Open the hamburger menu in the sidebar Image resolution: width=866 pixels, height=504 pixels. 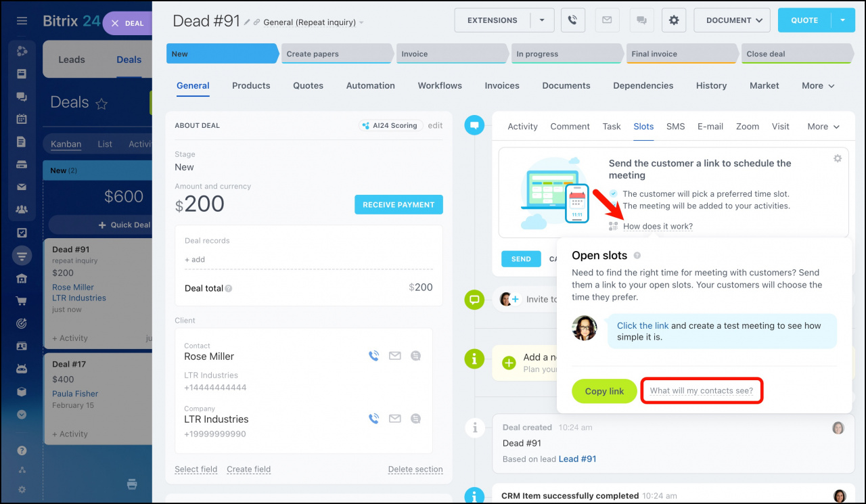click(x=22, y=21)
